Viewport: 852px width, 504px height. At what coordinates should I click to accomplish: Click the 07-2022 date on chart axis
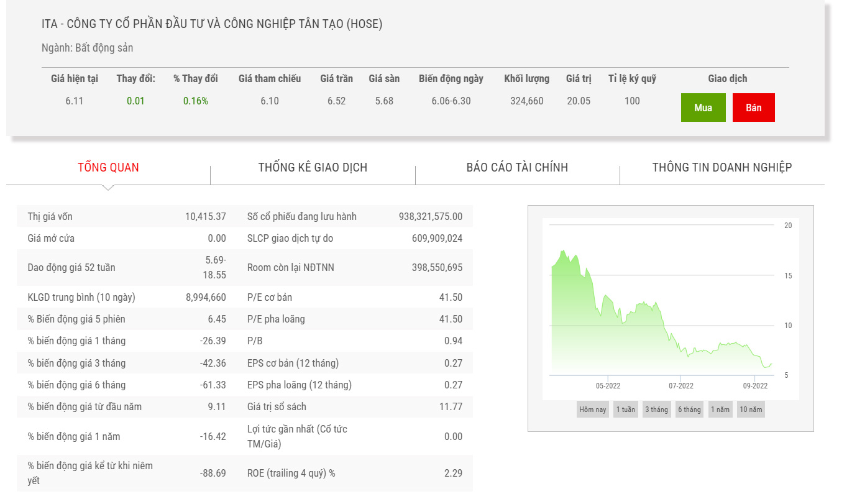click(x=681, y=386)
